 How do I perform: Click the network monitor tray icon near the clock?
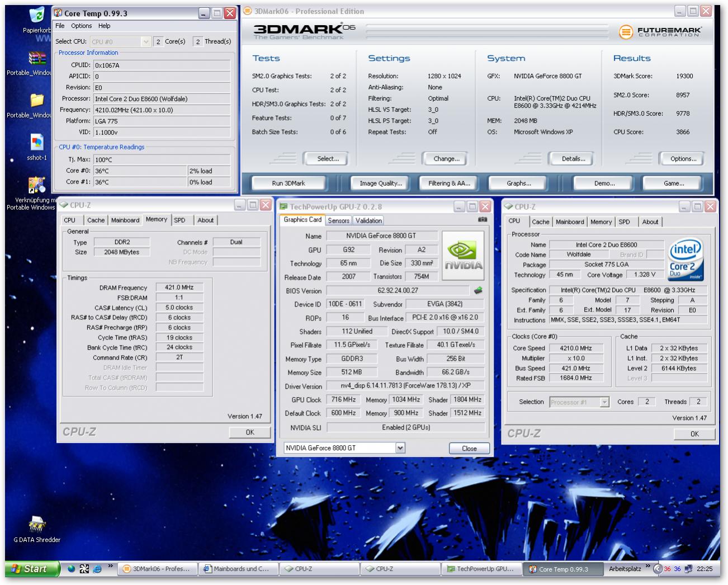pyautogui.click(x=688, y=569)
